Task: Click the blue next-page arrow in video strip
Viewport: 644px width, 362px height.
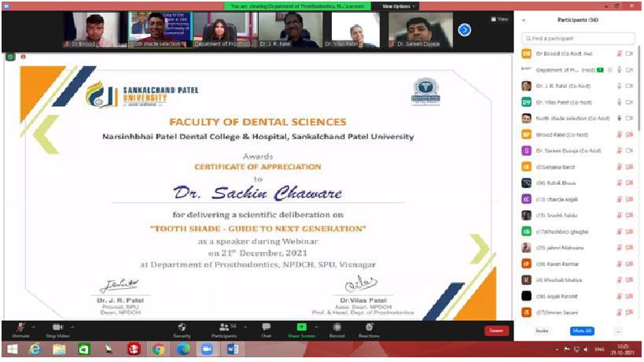Action: 465,30
